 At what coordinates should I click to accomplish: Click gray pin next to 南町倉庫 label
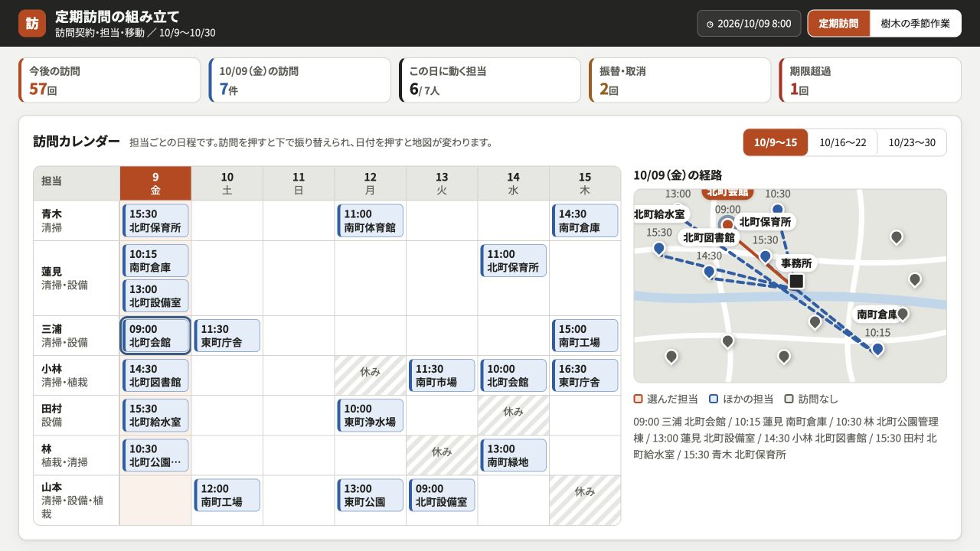(x=903, y=314)
